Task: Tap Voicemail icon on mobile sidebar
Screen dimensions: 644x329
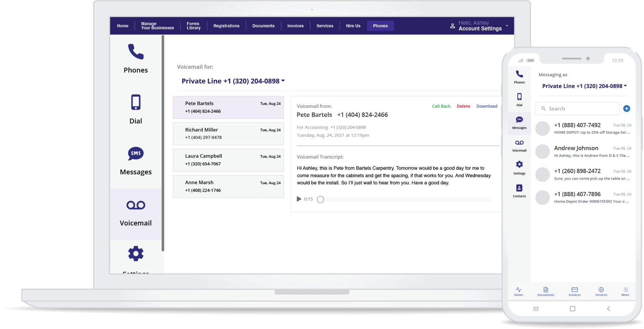Action: pos(519,142)
